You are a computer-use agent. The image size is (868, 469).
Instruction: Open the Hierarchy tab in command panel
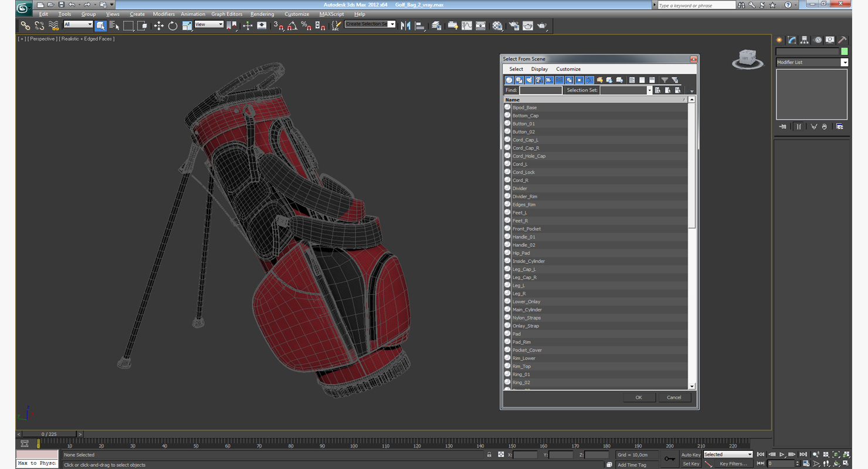[805, 40]
